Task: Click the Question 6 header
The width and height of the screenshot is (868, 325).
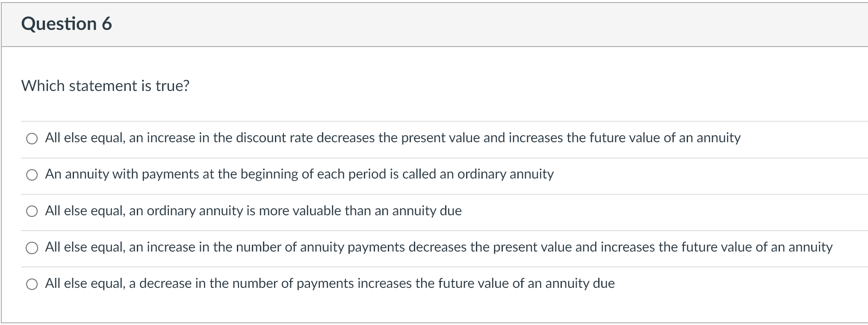Action: point(67,24)
